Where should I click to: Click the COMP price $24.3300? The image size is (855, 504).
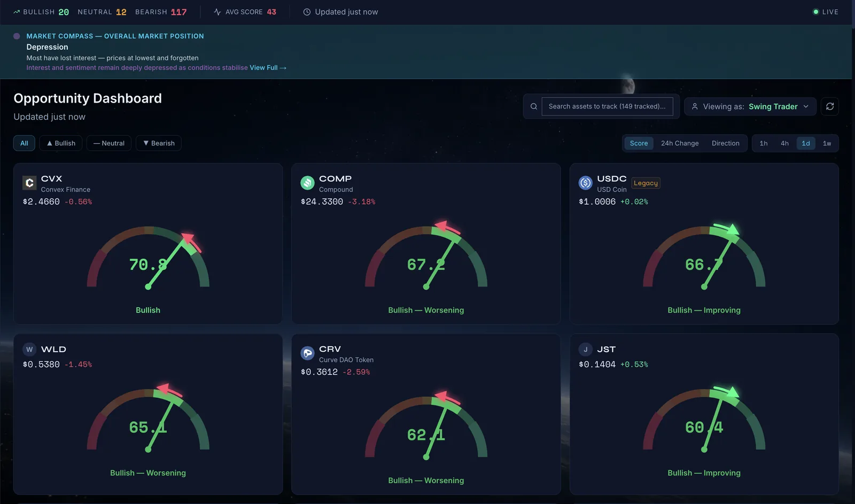[322, 201]
